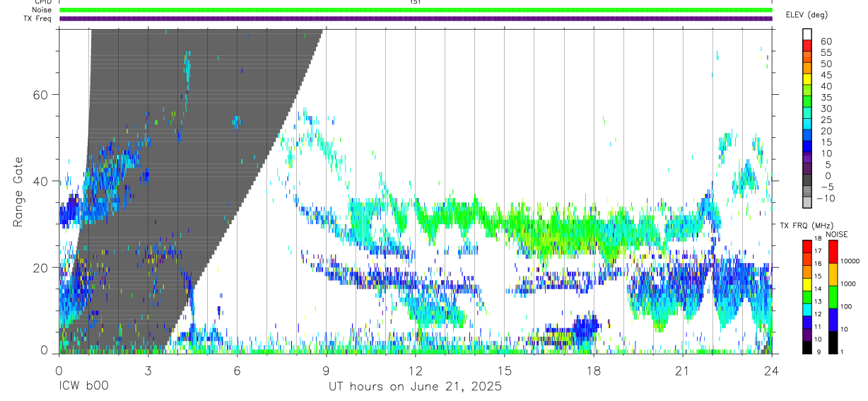Viewport: 868px width, 401px height.
Task: Pick the cyan segment of the ELEV colorbar
Action: (x=808, y=124)
